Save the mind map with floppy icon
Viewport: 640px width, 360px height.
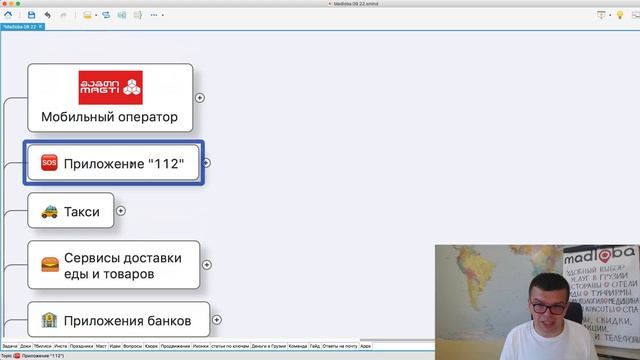[31, 15]
